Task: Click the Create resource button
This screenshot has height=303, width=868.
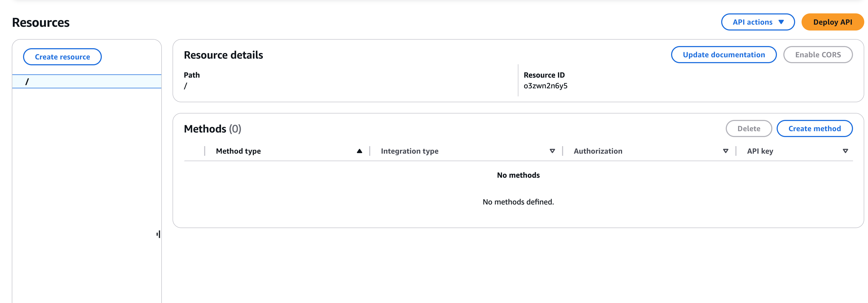Action: pyautogui.click(x=62, y=56)
